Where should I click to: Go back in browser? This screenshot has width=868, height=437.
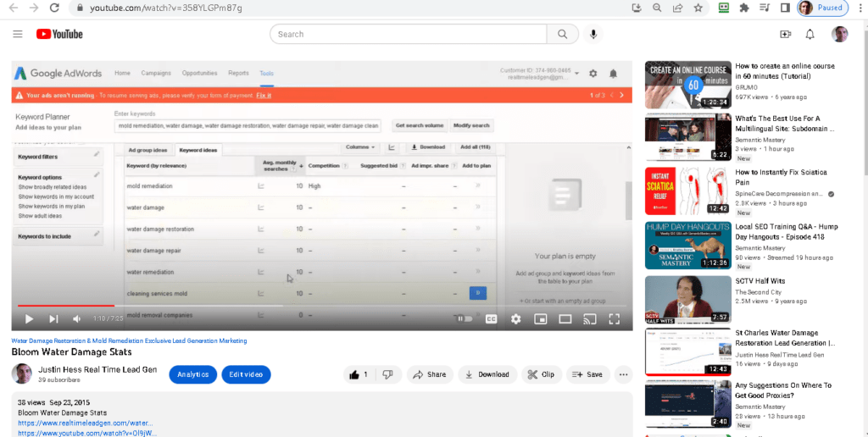tap(13, 8)
